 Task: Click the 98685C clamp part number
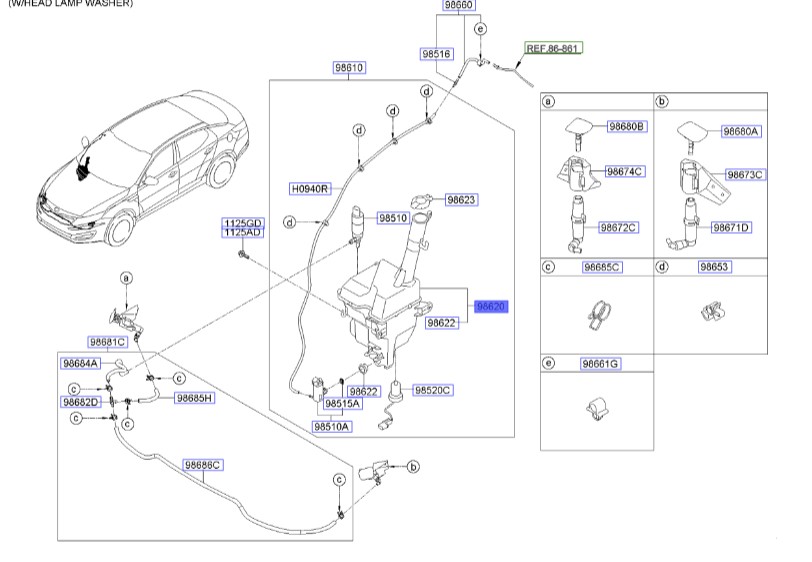602,267
